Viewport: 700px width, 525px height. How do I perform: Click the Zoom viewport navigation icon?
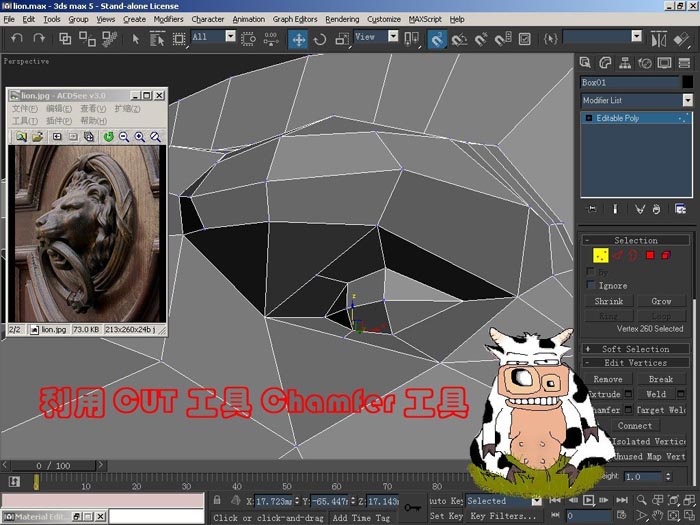coord(642,500)
